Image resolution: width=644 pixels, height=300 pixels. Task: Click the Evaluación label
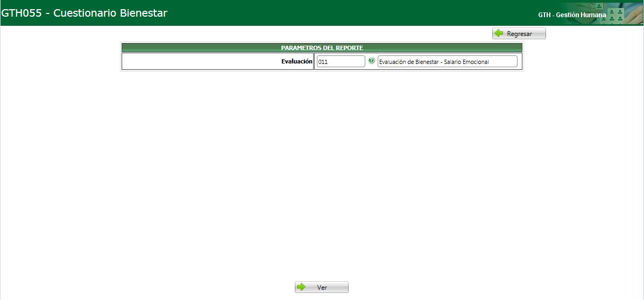(297, 61)
